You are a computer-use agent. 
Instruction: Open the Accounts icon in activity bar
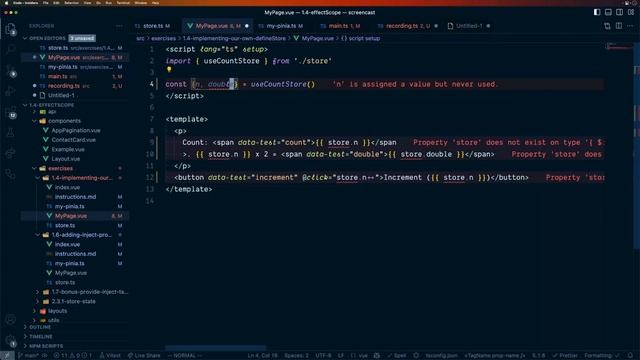pyautogui.click(x=11, y=320)
